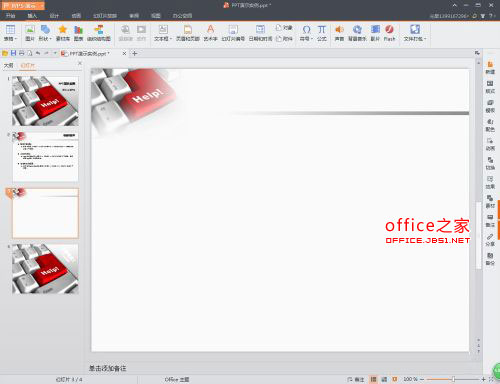Toggle normal view in the status bar
The height and width of the screenshot is (384, 500).
[x=374, y=379]
